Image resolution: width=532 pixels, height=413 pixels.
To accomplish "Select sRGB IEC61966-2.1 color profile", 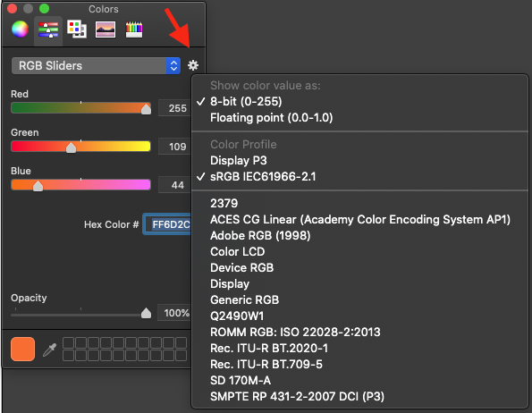I will click(359, 177).
